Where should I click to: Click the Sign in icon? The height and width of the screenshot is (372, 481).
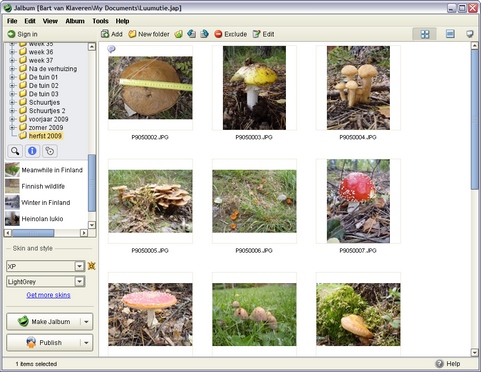pos(11,34)
